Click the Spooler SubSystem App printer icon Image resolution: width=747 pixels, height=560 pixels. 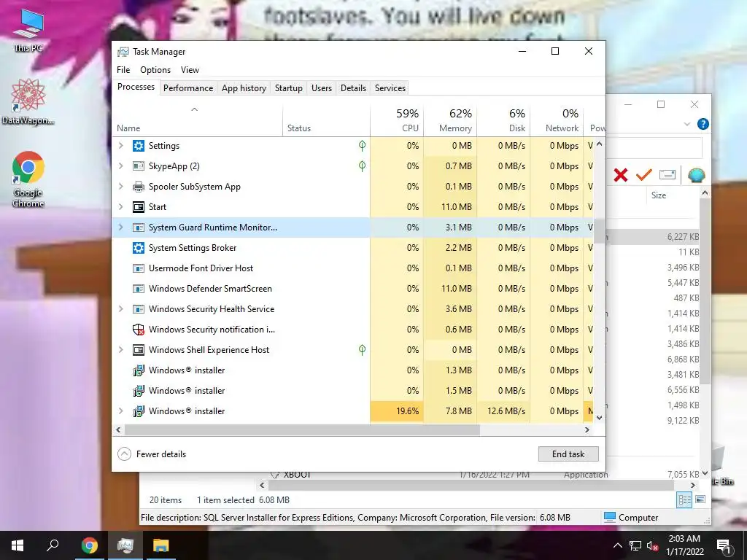tap(138, 187)
